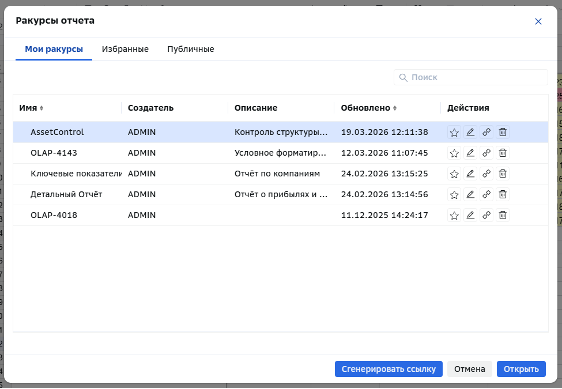Edit Детальный Отчёт with pencil icon

coord(470,194)
